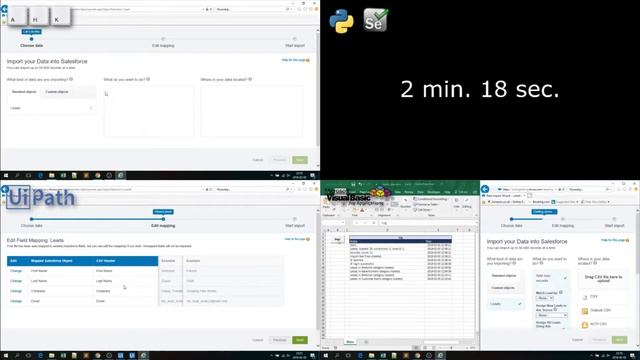This screenshot has height=360, width=640.
Task: Click 'Drag CSV file here to upload' area
Action: pyautogui.click(x=603, y=279)
